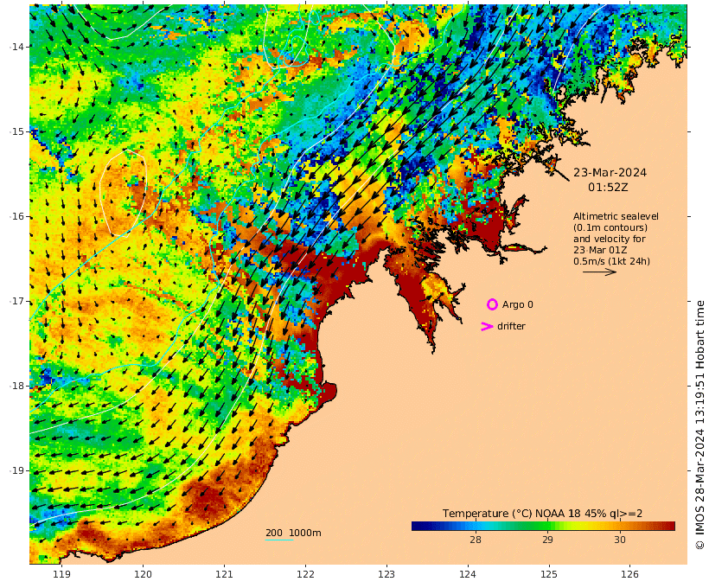Click the '-19' latitude axis label
This screenshot has width=709, height=588.
(x=17, y=470)
